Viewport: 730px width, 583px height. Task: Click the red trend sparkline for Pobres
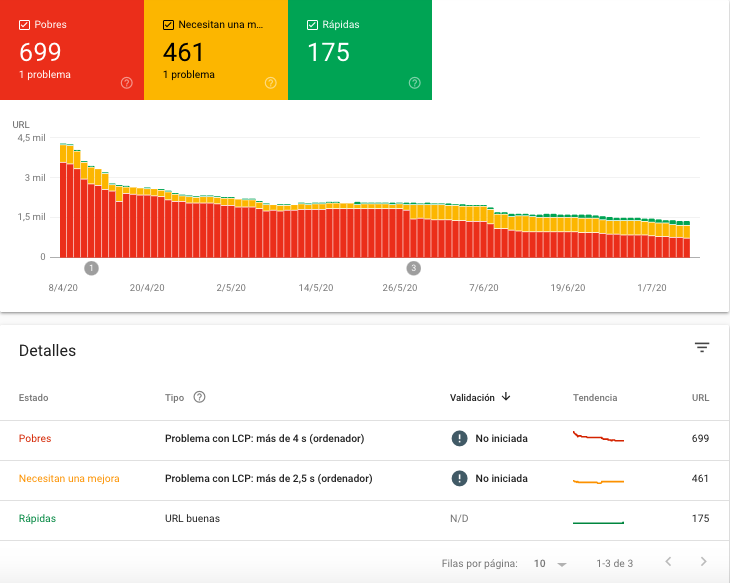[x=598, y=437]
